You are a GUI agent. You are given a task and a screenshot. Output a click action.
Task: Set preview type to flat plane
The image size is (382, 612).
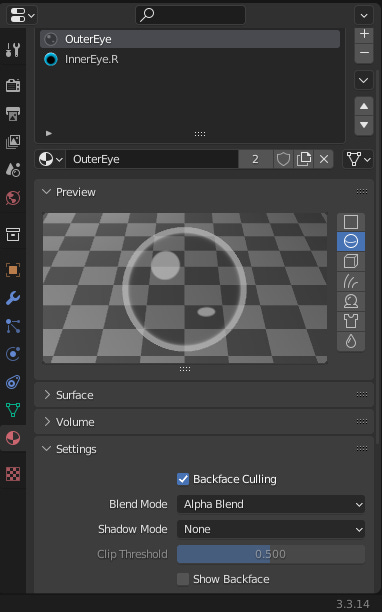click(x=351, y=222)
